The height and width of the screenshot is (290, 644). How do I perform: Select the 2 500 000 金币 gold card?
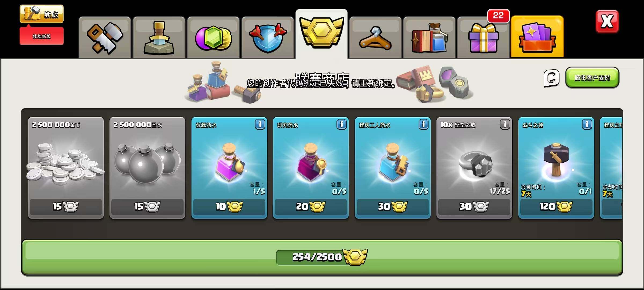click(x=66, y=168)
